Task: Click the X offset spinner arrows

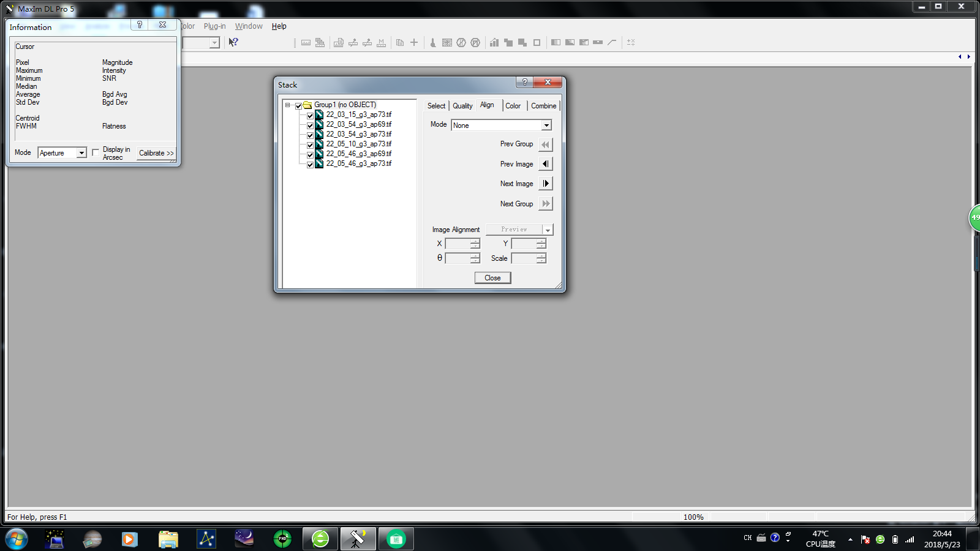Action: coord(475,244)
